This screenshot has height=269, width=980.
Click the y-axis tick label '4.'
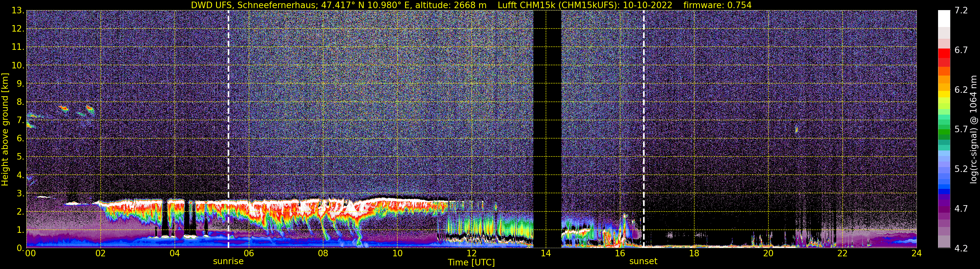[x=20, y=175]
